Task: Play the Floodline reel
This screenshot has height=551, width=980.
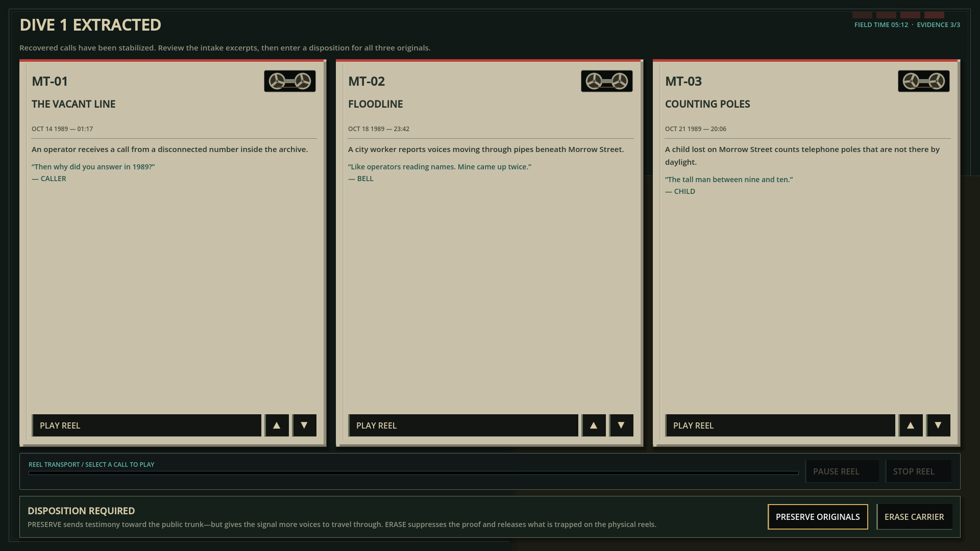Action: tap(463, 425)
